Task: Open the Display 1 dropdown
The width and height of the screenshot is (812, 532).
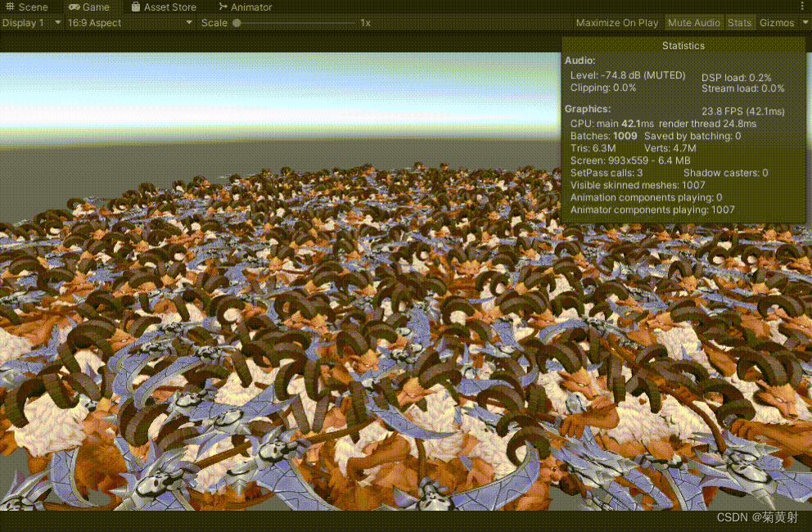Action: pyautogui.click(x=31, y=23)
